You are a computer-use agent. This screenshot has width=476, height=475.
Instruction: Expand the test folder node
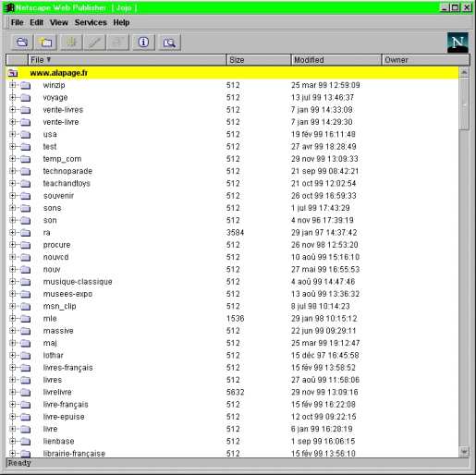[x=13, y=146]
